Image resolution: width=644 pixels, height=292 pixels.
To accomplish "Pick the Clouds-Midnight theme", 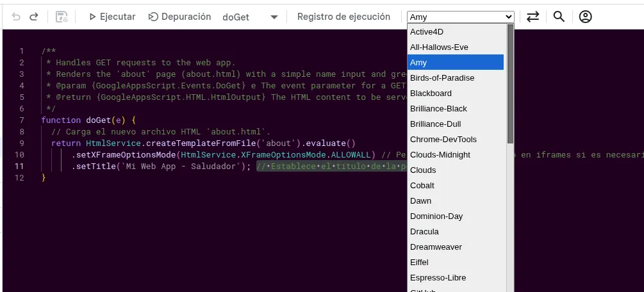I will coord(455,155).
